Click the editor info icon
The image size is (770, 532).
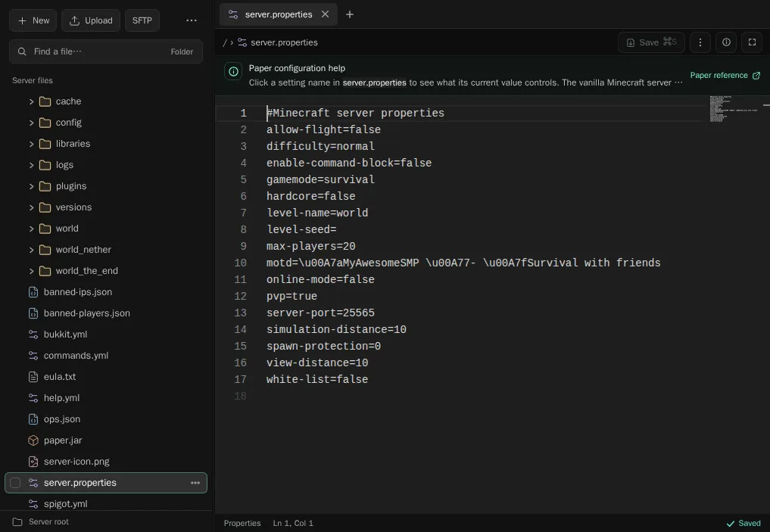point(726,42)
